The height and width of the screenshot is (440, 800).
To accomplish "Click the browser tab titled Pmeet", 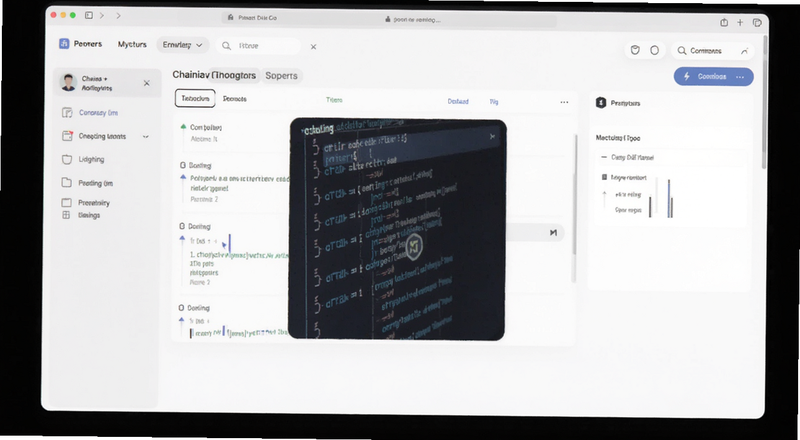I will tap(258, 17).
